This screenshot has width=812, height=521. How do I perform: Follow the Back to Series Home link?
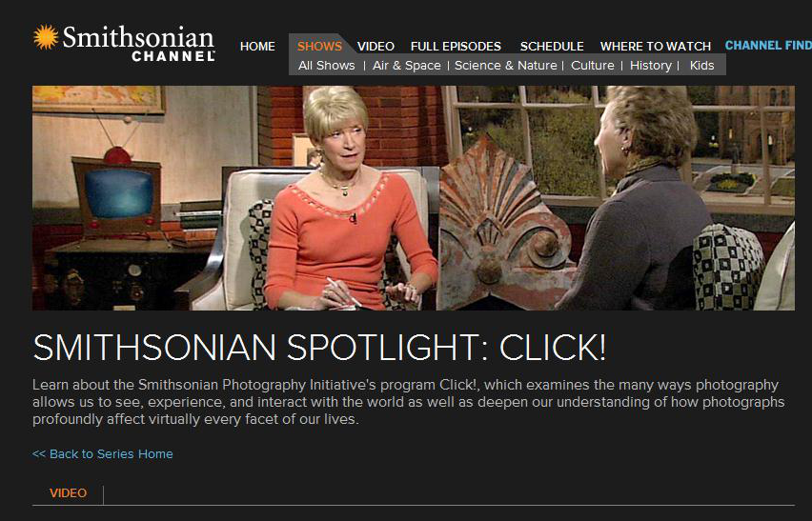pos(103,453)
